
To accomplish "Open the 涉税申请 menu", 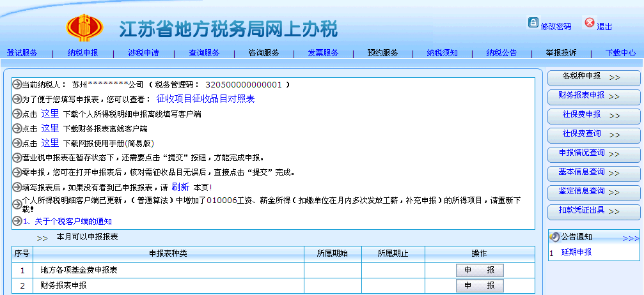I will pyautogui.click(x=143, y=52).
